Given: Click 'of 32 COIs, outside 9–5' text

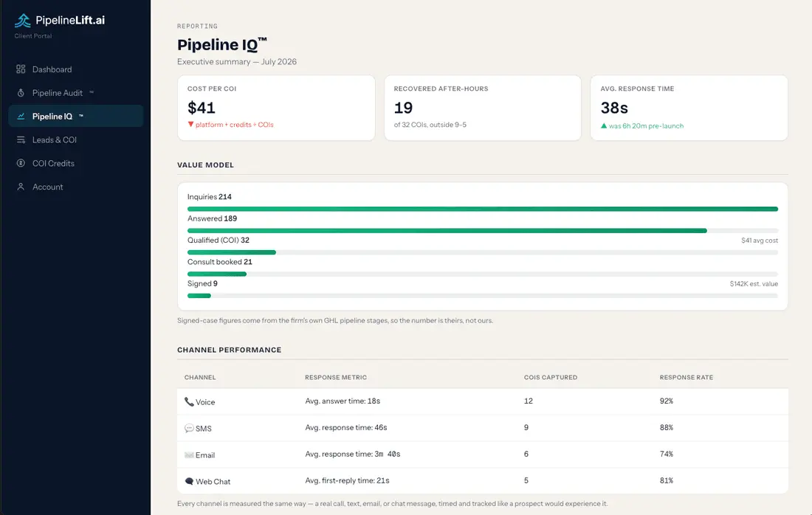Looking at the screenshot, I should (x=430, y=125).
